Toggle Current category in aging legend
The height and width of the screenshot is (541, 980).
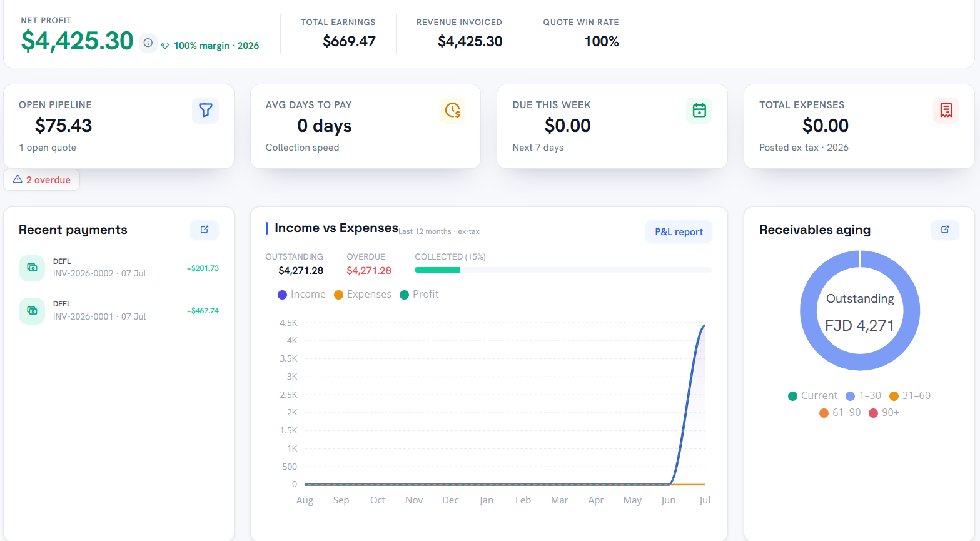pos(812,396)
